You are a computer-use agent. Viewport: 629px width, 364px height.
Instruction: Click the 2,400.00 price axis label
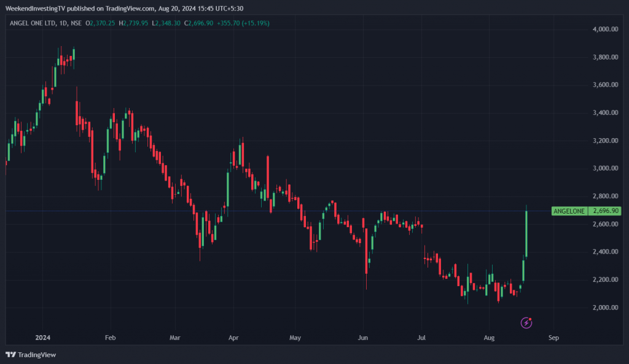pos(605,252)
